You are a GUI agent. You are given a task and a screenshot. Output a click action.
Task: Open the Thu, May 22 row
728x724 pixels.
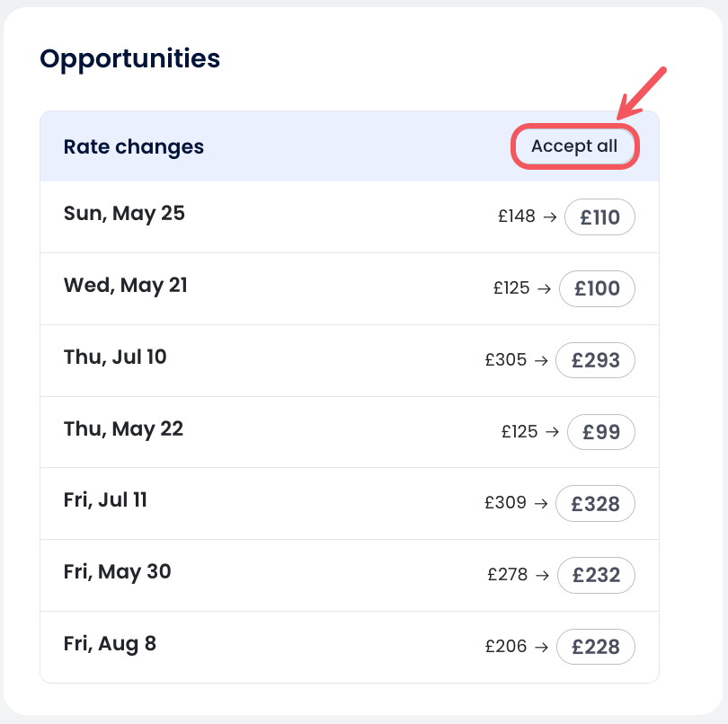pos(123,429)
